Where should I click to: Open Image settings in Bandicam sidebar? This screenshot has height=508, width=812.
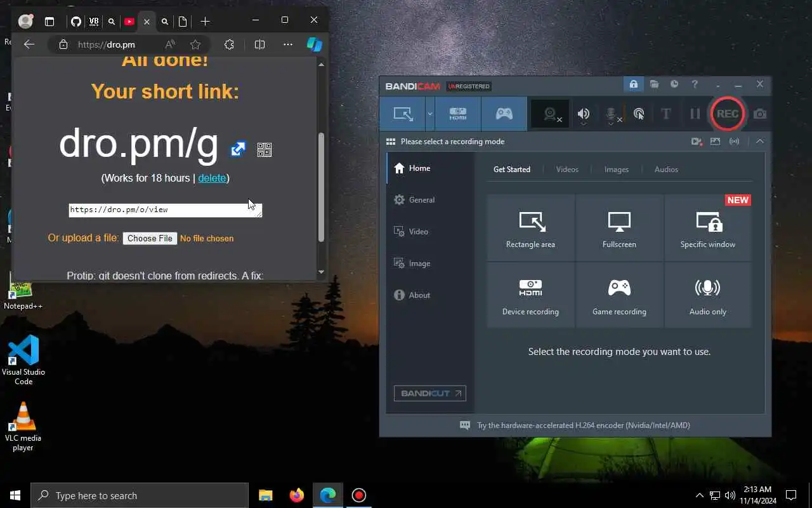430,264
